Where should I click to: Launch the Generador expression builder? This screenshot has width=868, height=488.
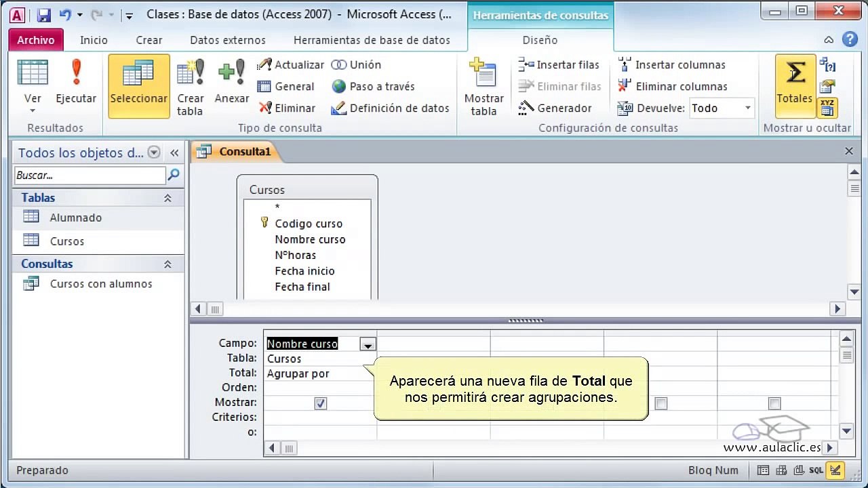point(555,108)
